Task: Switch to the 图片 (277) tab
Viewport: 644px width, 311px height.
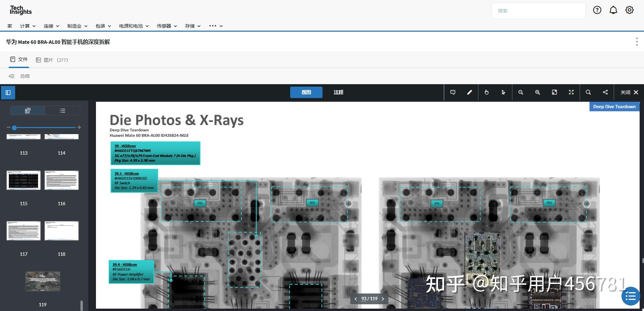Action: point(52,60)
